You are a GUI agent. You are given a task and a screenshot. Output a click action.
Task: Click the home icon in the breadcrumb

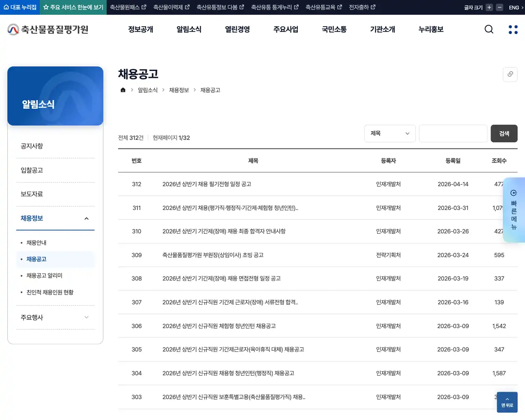click(x=123, y=90)
